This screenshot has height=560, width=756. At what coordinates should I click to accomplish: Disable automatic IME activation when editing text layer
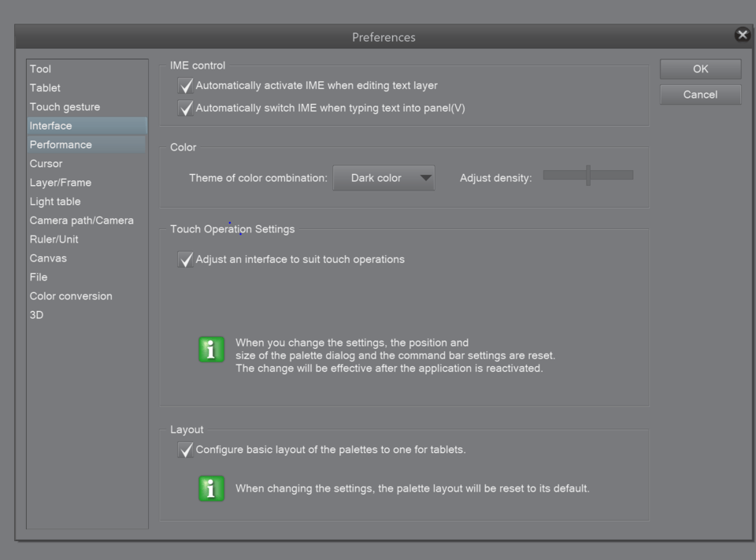tap(186, 85)
